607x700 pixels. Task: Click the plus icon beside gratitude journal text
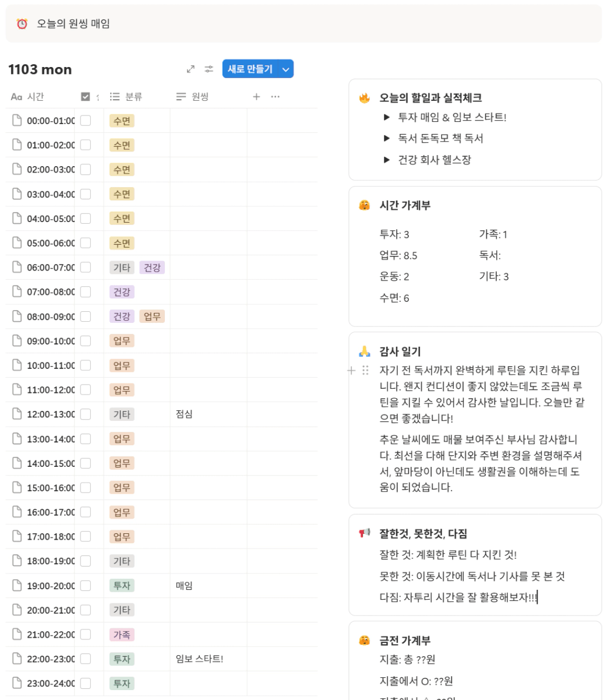point(351,370)
